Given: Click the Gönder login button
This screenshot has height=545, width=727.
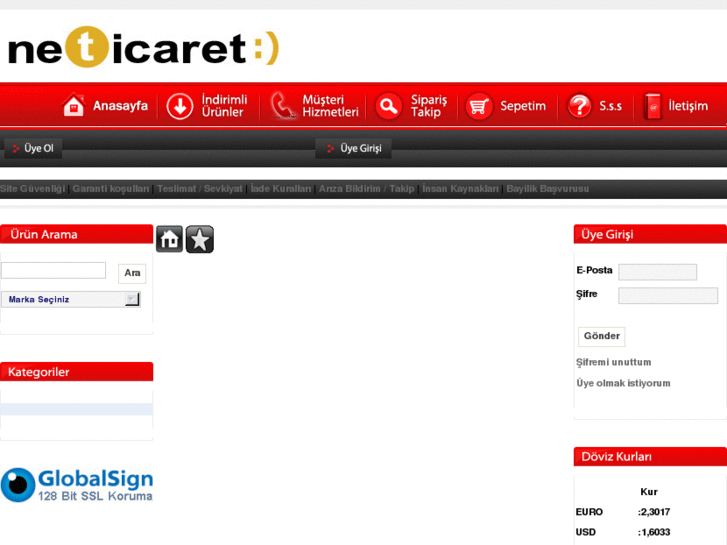Looking at the screenshot, I should coord(601,336).
